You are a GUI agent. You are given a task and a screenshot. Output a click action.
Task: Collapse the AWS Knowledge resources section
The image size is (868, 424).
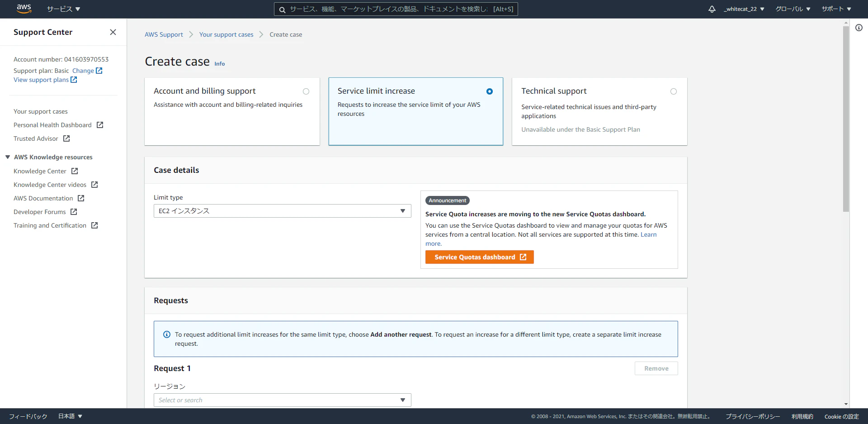(x=7, y=157)
